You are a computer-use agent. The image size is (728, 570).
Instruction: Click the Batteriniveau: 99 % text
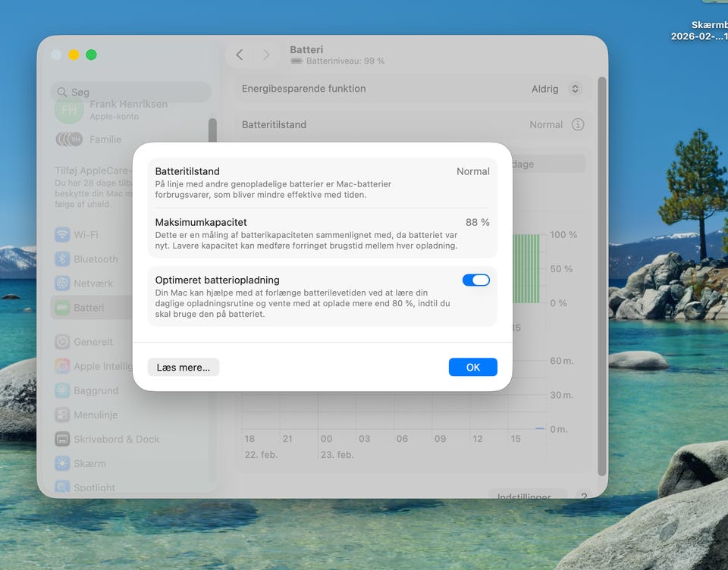(345, 61)
